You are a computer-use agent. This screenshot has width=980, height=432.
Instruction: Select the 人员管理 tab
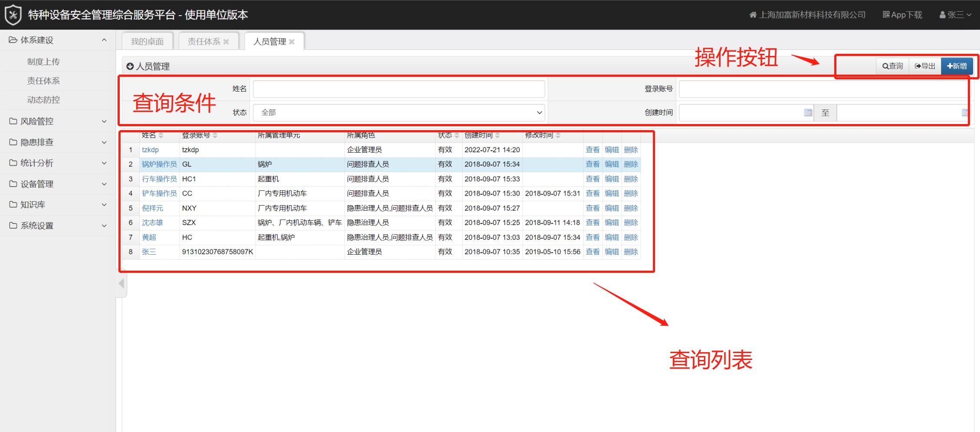point(269,42)
